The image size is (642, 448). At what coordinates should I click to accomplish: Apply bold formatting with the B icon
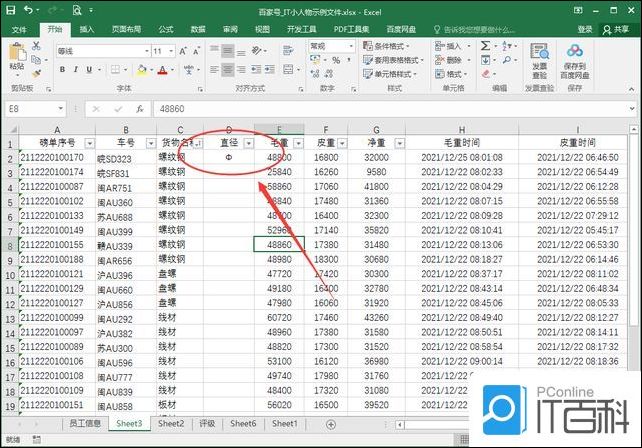pos(60,70)
